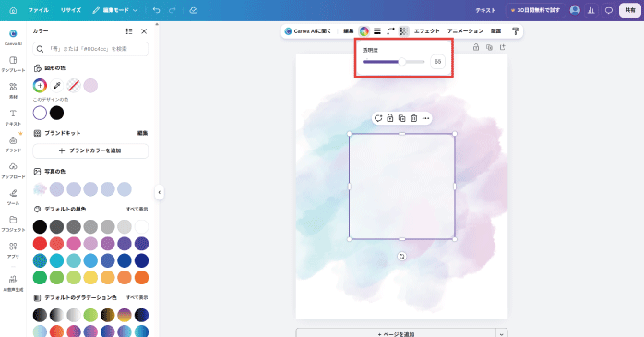Click ブランドカラーを追加 button
Viewport: 644px width, 337px height.
[x=90, y=150]
